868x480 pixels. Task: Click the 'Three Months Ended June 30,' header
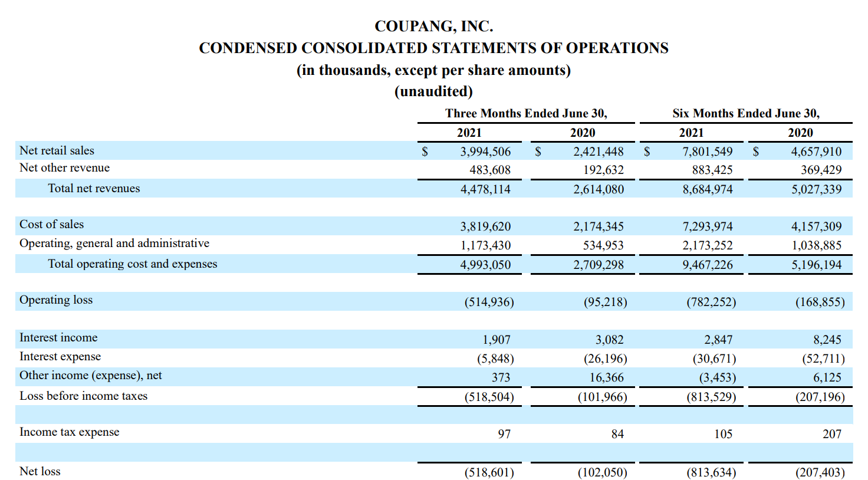526,113
